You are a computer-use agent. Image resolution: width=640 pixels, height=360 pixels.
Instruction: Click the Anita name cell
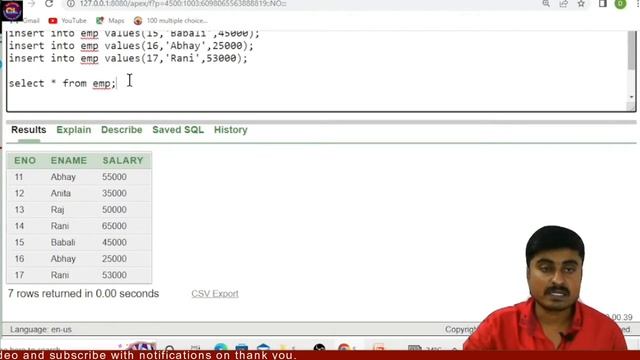point(61,193)
